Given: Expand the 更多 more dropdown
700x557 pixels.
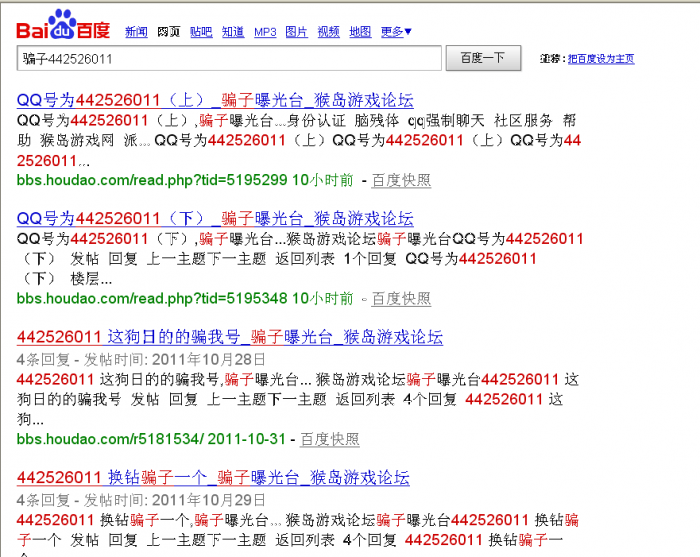Looking at the screenshot, I should click(396, 32).
